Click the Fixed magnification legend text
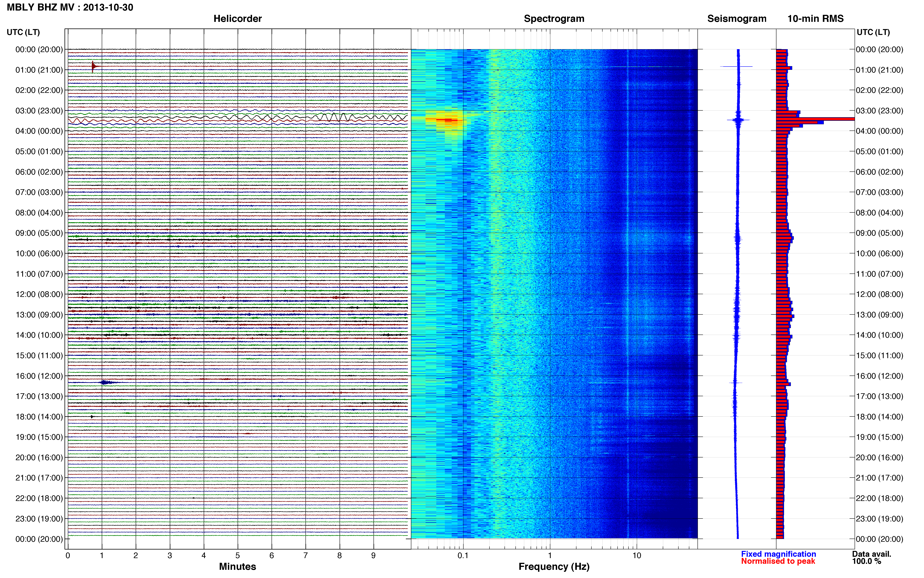924x578 pixels. point(778,554)
